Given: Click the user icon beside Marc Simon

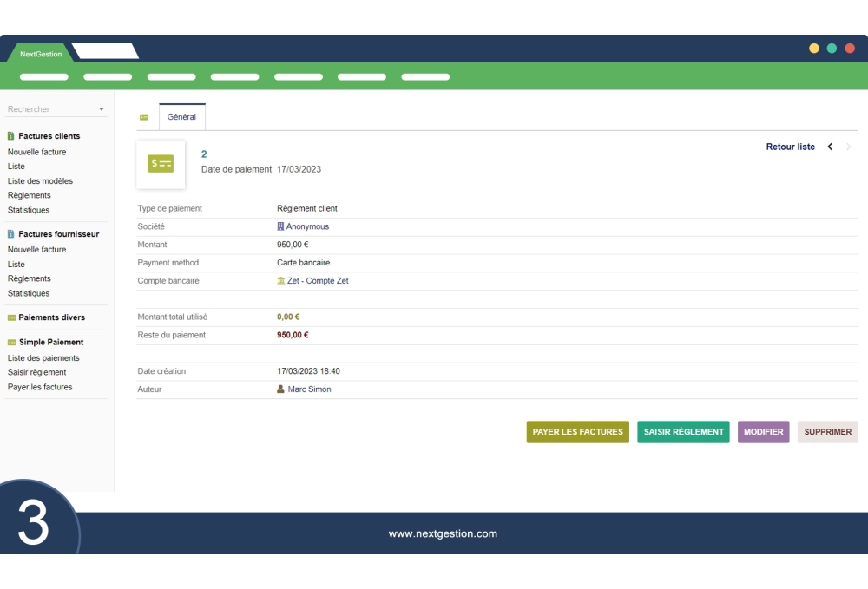Looking at the screenshot, I should pyautogui.click(x=281, y=389).
